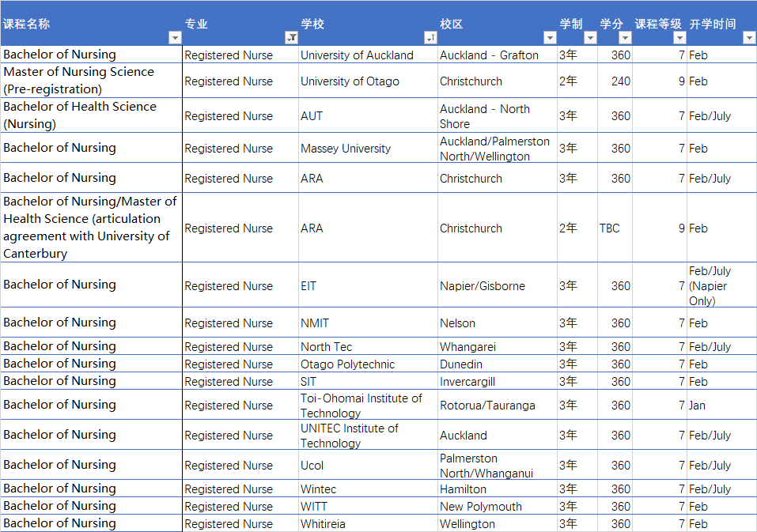The height and width of the screenshot is (532, 757).
Task: Select the Auckland/Palmerston North/Wellington campus cell
Action: (x=498, y=148)
